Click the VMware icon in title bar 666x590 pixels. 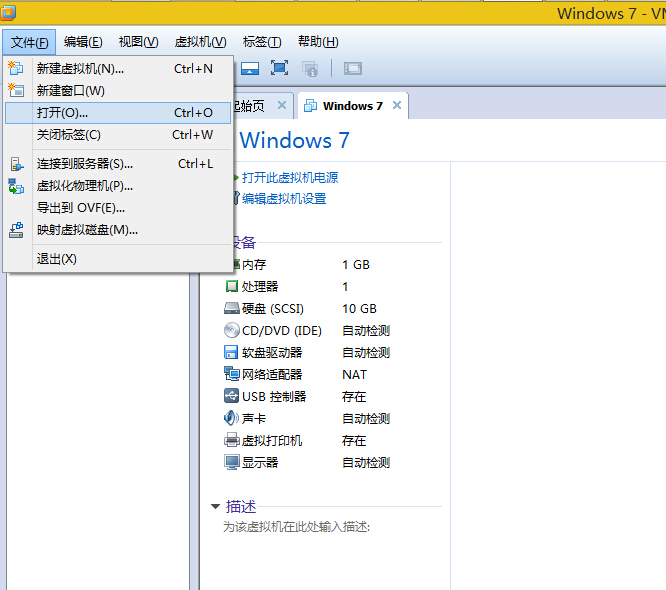point(8,13)
